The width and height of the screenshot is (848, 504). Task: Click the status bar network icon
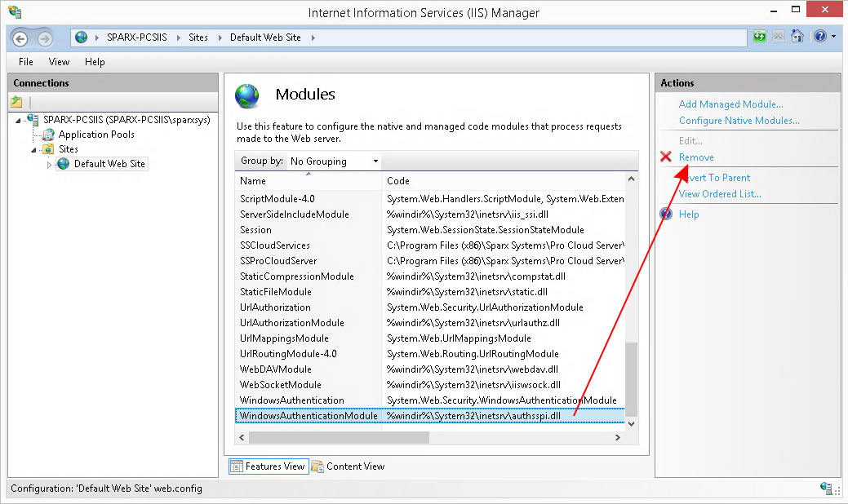coord(826,488)
